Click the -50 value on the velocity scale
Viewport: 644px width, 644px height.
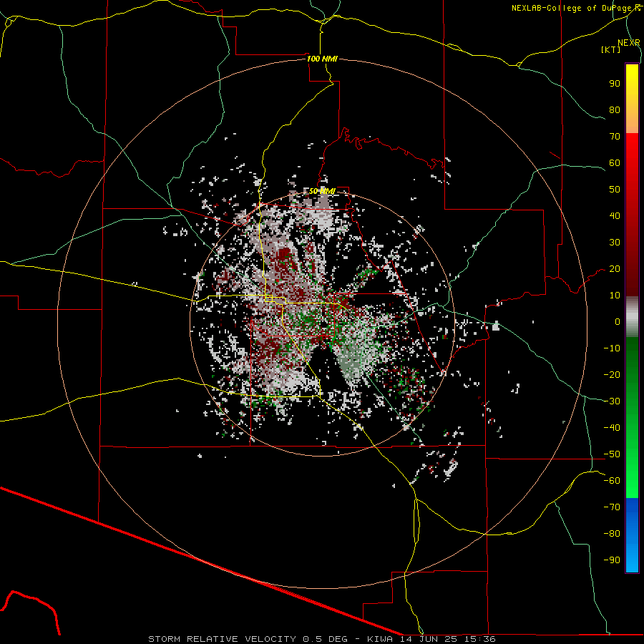click(612, 454)
